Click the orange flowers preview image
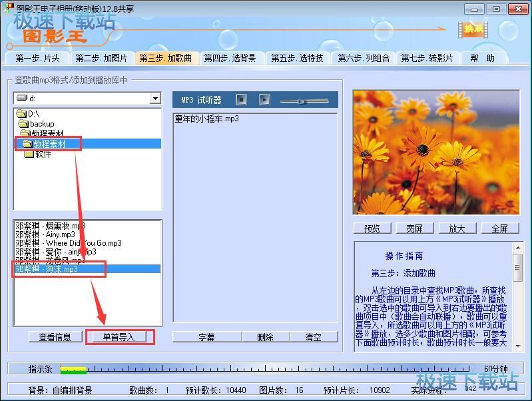Image resolution: width=532 pixels, height=401 pixels. (x=436, y=152)
